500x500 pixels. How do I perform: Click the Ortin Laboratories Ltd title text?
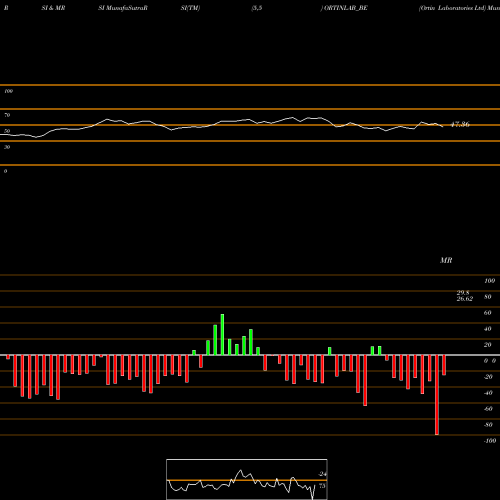click(453, 8)
